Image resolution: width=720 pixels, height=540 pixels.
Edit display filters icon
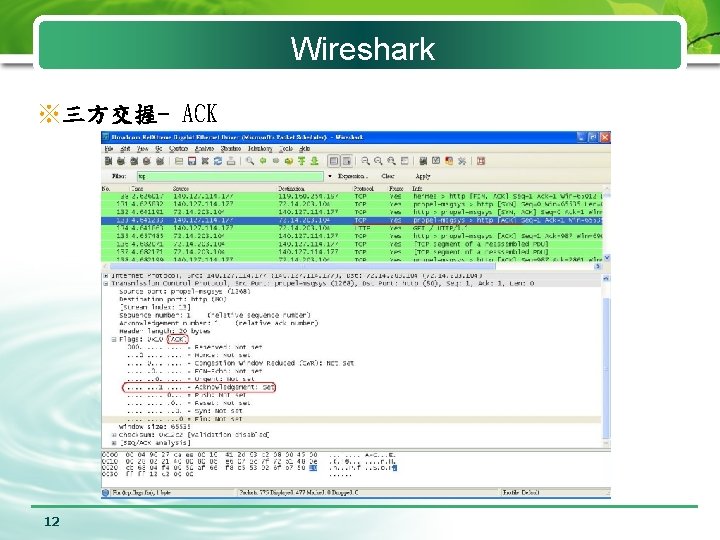pos(436,161)
